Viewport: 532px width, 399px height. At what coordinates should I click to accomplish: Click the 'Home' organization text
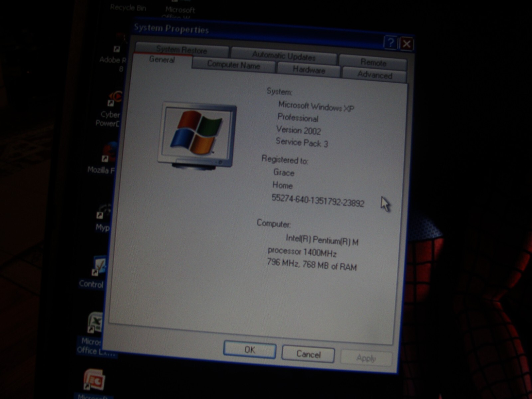click(x=282, y=185)
